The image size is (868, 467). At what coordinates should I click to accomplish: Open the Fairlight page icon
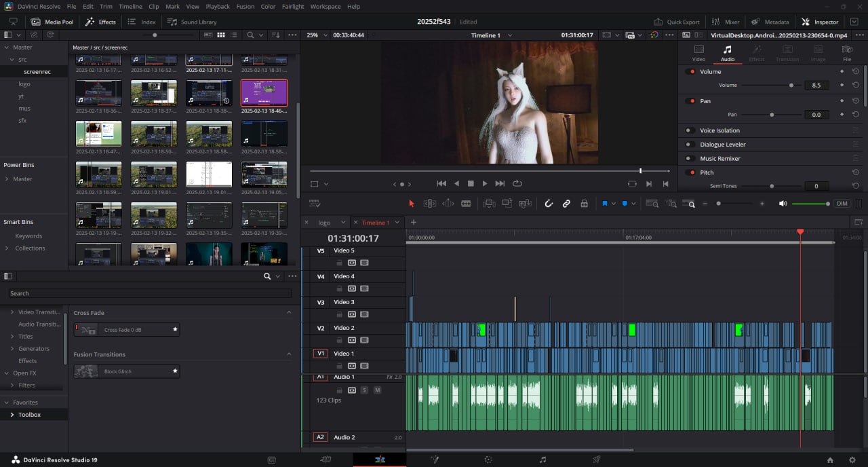pyautogui.click(x=542, y=460)
